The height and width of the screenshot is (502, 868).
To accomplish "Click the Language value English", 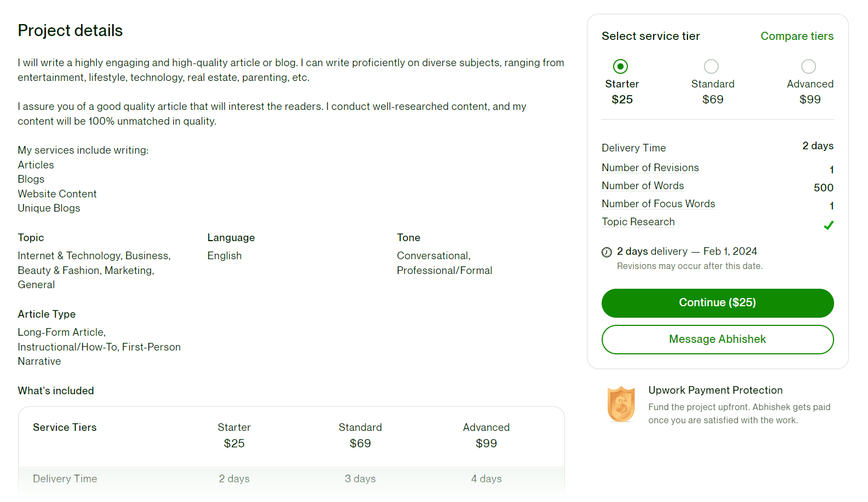I will coord(224,256).
